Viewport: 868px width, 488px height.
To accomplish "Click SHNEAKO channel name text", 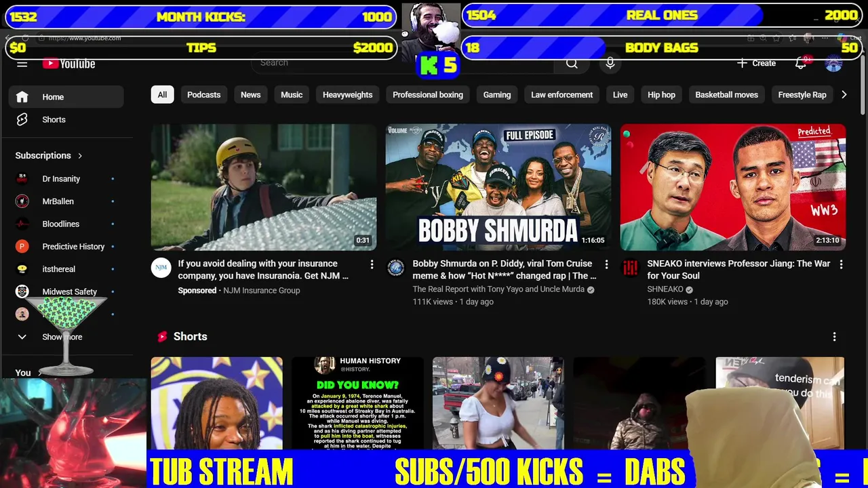I will [665, 289].
